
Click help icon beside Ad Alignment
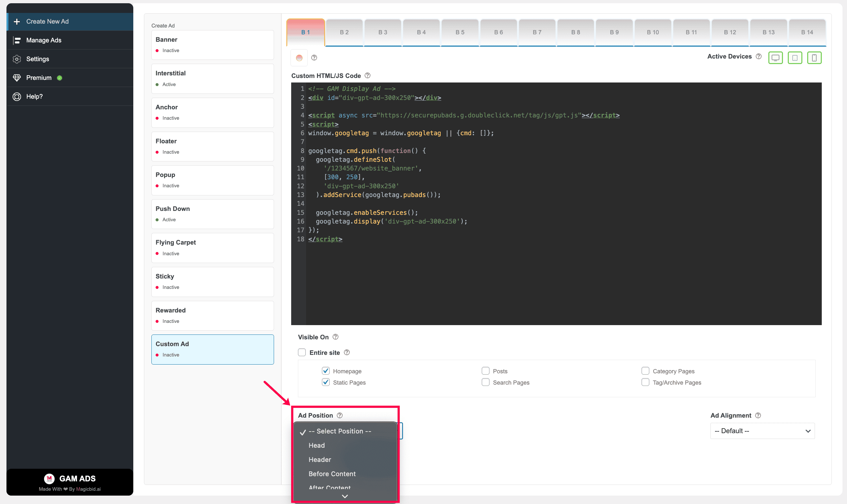[758, 415]
